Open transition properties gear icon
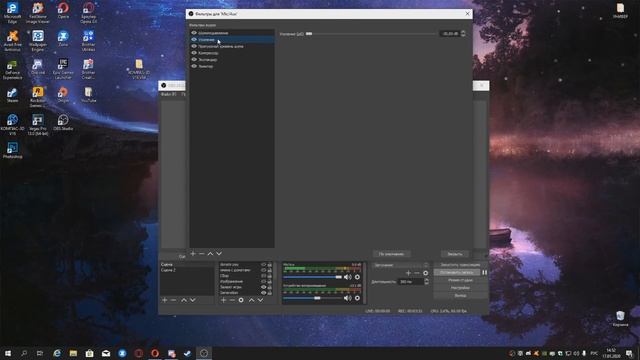This screenshot has height=360, width=640. click(426, 273)
